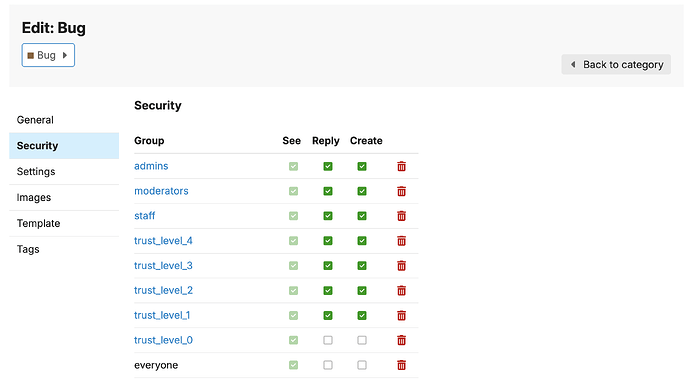Switch to the Settings tab
This screenshot has height=390, width=690.
tap(64, 172)
